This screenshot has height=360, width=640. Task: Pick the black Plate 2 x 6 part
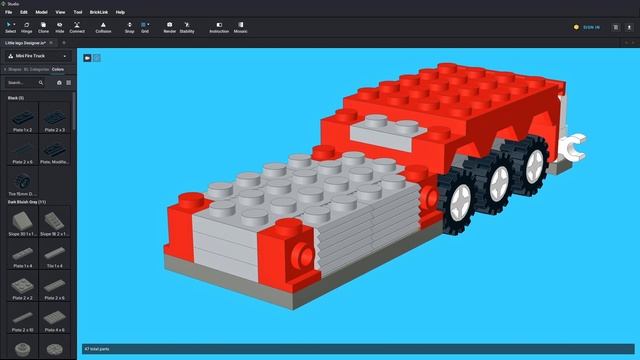pyautogui.click(x=22, y=150)
